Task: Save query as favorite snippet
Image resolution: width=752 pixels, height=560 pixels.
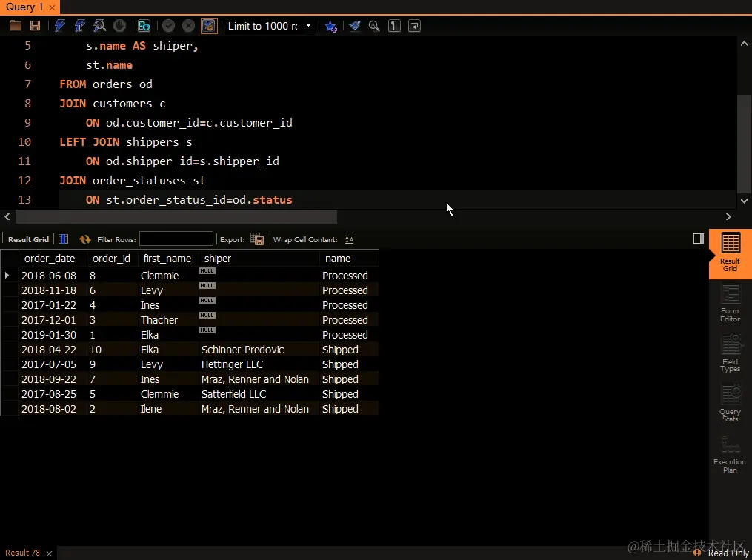Action: coord(331,26)
